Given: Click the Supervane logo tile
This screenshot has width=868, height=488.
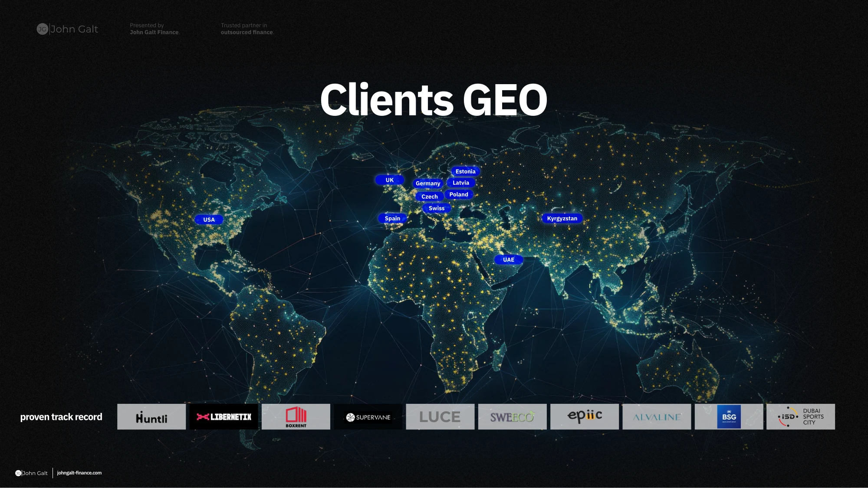Looking at the screenshot, I should click(x=368, y=417).
